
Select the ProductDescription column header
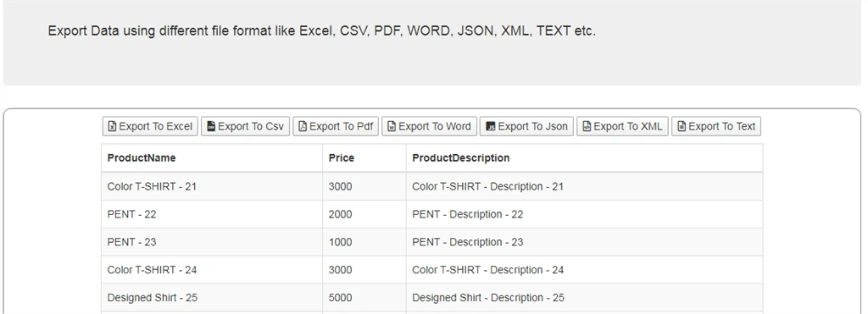[585, 158]
